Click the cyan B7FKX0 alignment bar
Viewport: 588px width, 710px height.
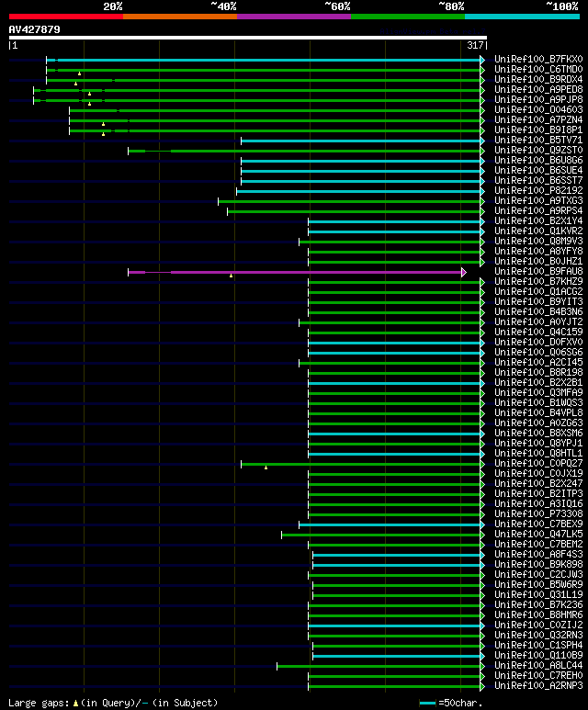265,60
